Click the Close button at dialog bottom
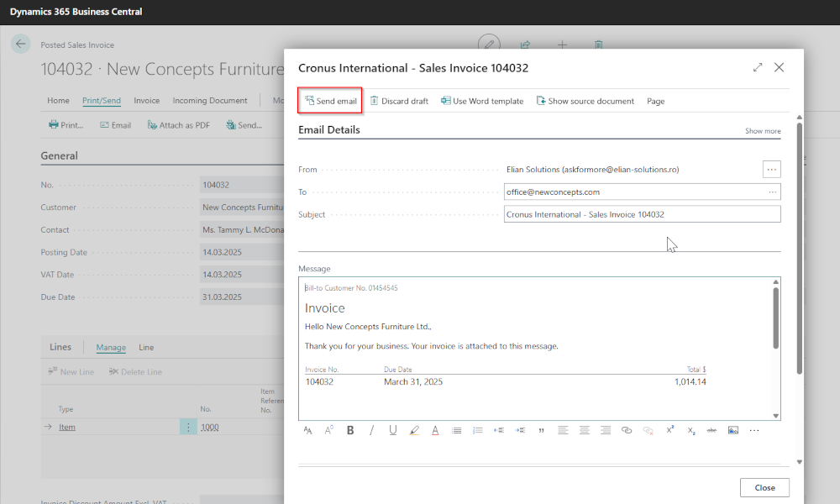This screenshot has height=504, width=840. click(764, 487)
